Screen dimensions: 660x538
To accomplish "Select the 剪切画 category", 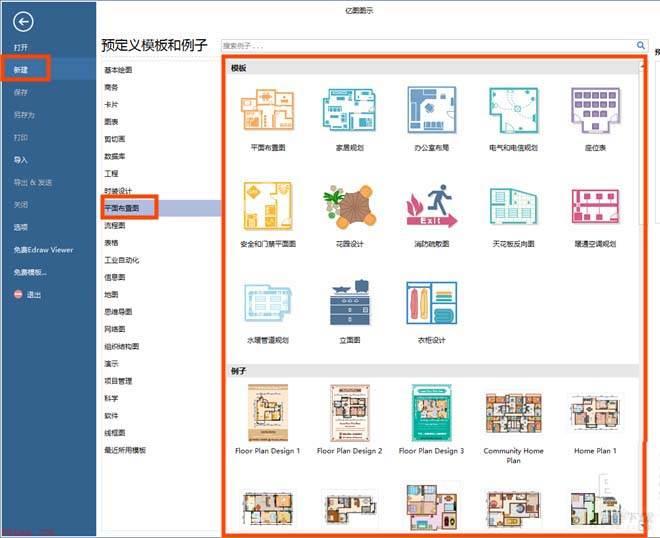I will click(115, 139).
